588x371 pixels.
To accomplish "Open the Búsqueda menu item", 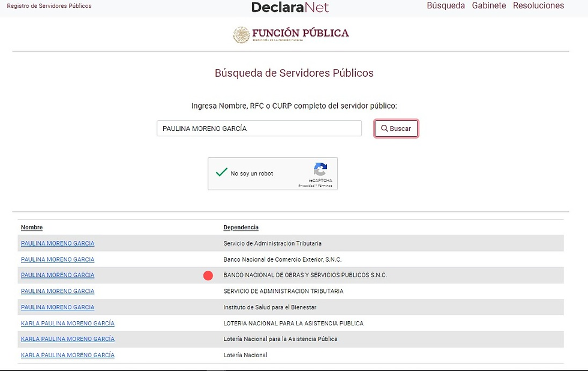I will point(446,5).
